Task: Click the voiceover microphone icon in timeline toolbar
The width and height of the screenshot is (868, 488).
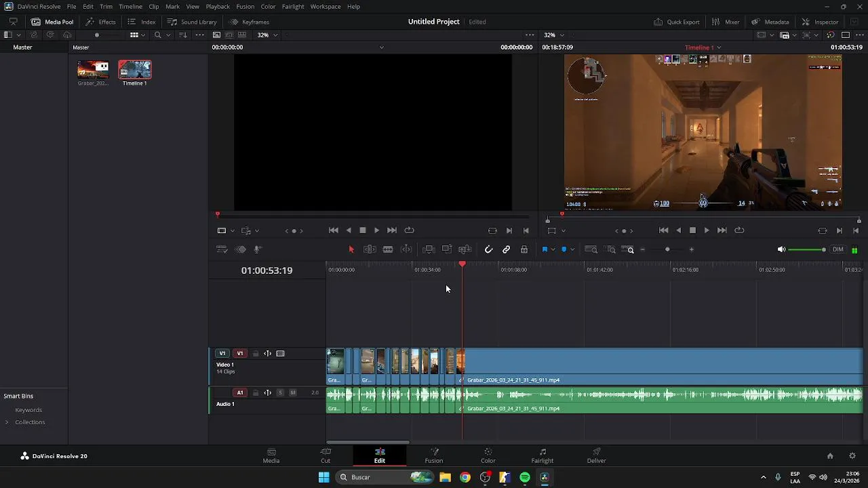Action: click(x=257, y=249)
